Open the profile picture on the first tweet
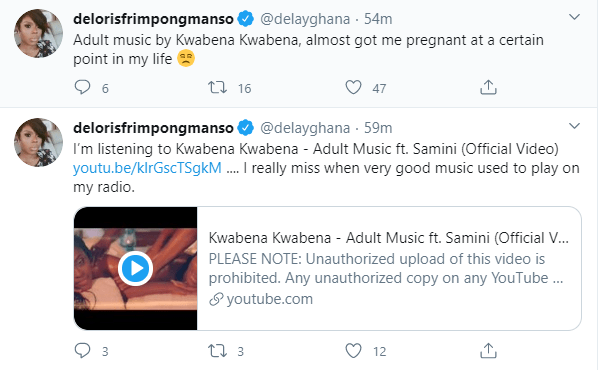Image resolution: width=614 pixels, height=370 pixels. tap(38, 33)
